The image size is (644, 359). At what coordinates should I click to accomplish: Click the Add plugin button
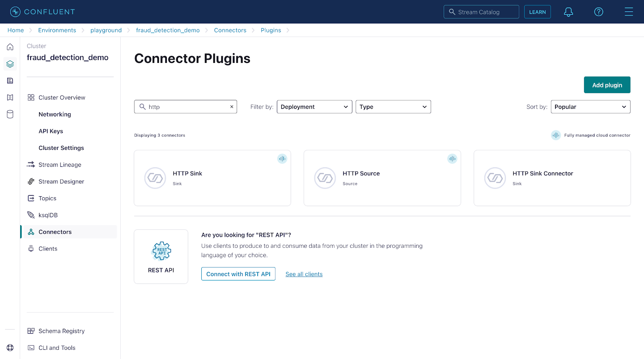click(x=607, y=85)
